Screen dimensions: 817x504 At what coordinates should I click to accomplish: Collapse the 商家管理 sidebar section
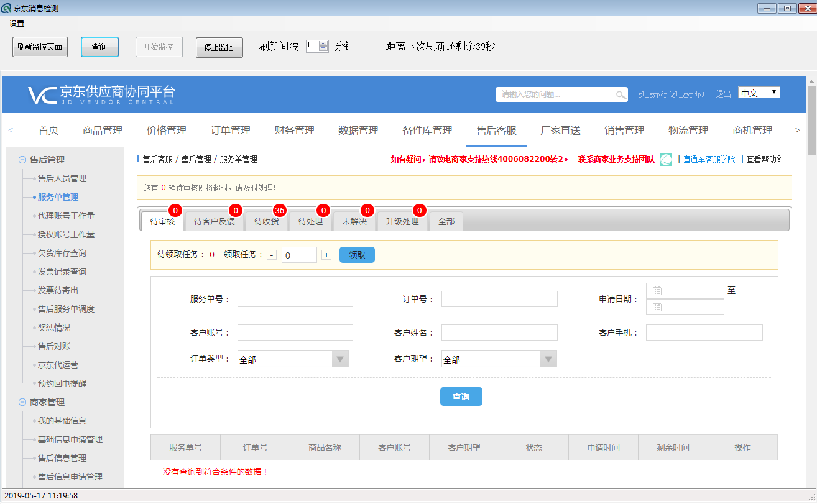tap(22, 402)
